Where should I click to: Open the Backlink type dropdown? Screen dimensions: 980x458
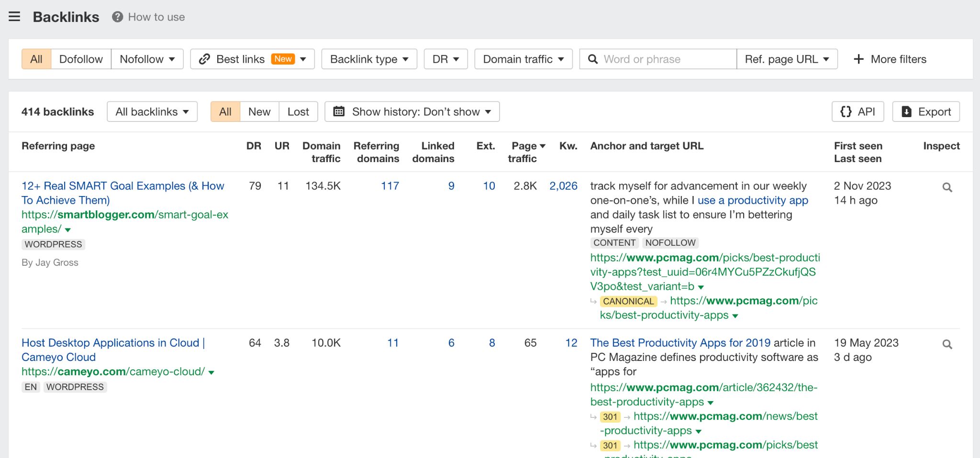click(368, 59)
